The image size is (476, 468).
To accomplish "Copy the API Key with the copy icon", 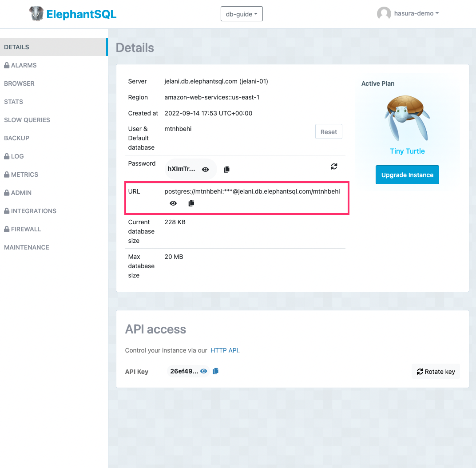I will (215, 371).
